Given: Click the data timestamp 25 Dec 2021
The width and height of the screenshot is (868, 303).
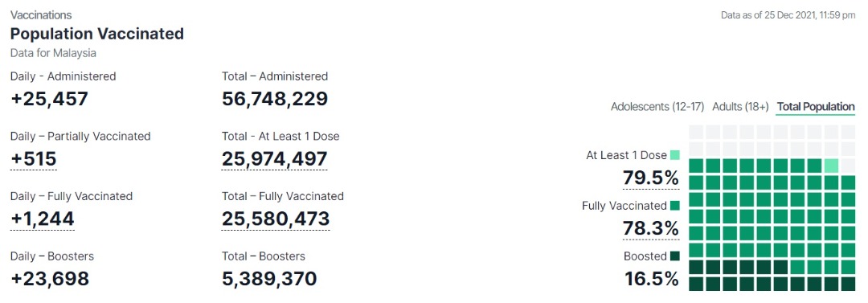Looking at the screenshot, I should click(788, 15).
